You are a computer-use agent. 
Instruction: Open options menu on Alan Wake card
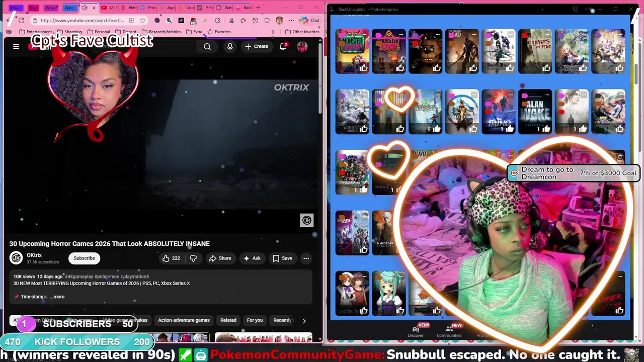547,95
